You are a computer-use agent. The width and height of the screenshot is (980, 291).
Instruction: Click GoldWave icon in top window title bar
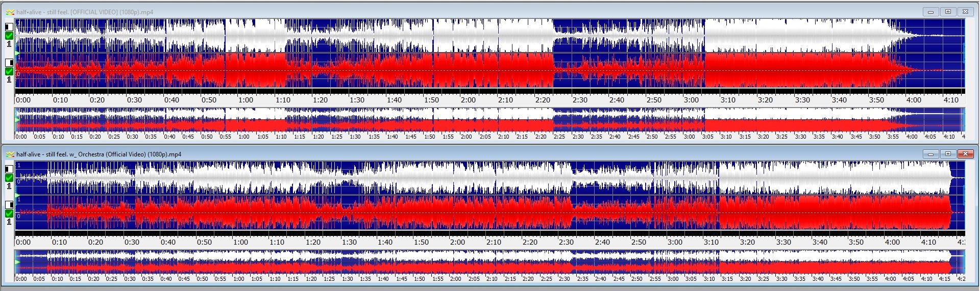coord(10,12)
